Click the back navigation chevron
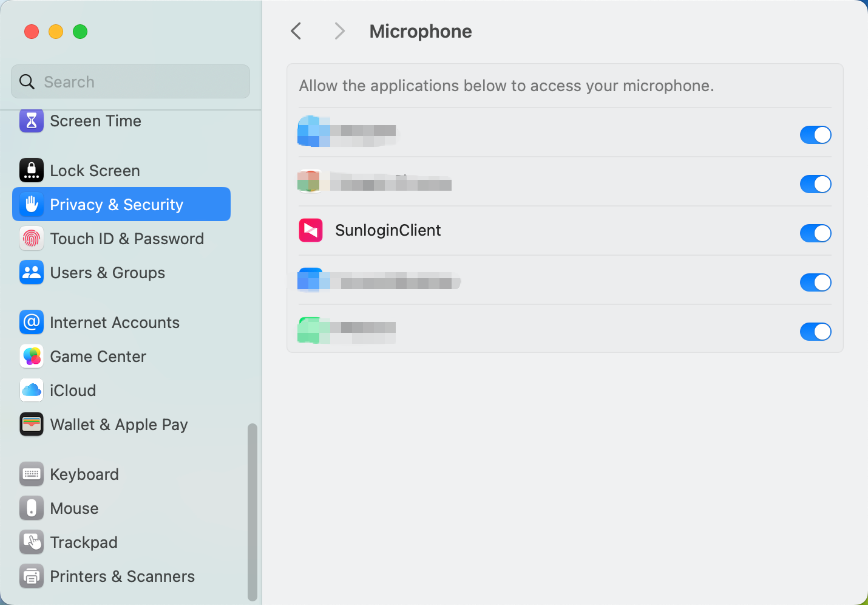The image size is (868, 605). tap(296, 31)
